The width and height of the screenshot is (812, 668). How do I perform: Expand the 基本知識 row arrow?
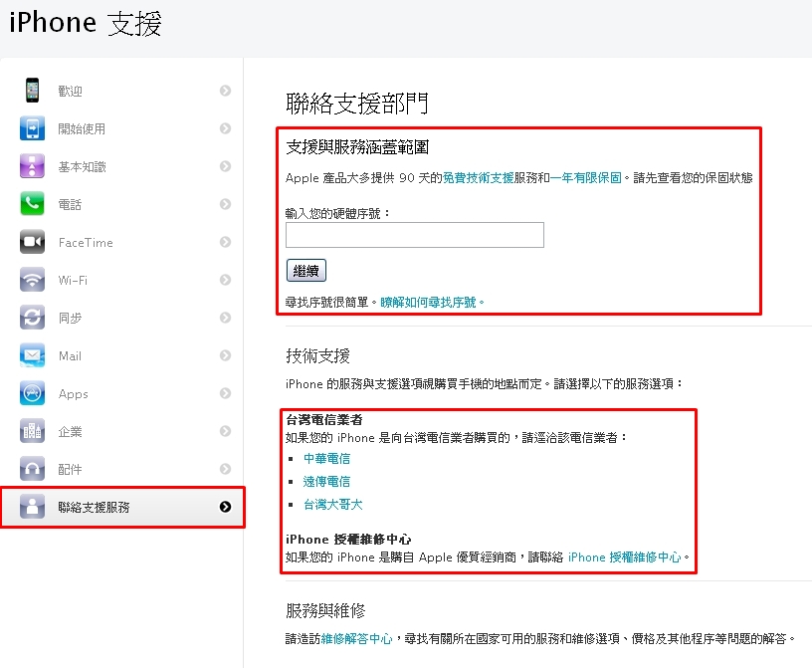coord(225,166)
